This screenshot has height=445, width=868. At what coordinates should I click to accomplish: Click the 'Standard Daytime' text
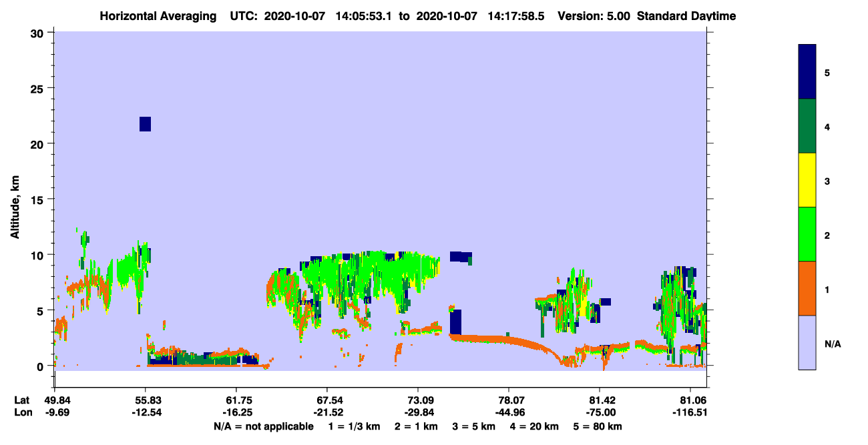pos(686,16)
